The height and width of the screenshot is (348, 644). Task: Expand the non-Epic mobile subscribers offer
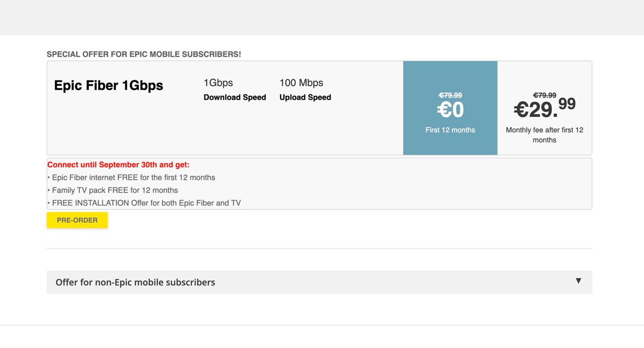135,282
